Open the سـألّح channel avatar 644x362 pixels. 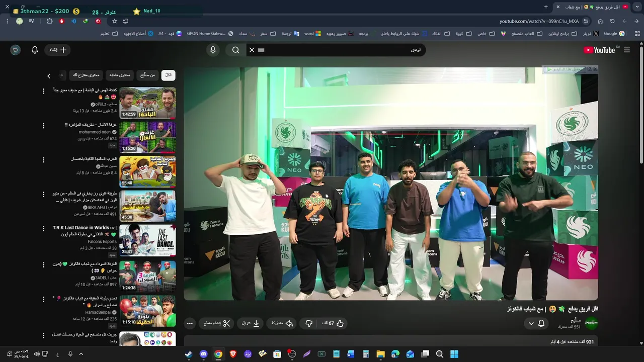pyautogui.click(x=591, y=323)
